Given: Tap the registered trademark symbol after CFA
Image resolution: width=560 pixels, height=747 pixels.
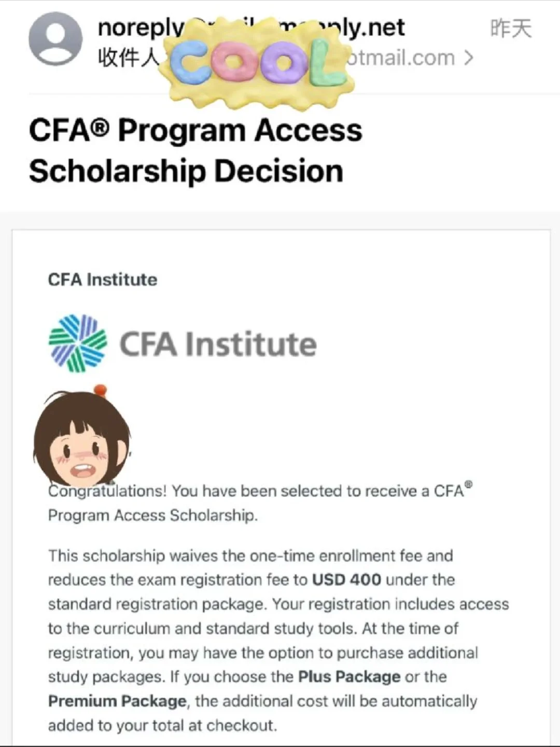Looking at the screenshot, I should [x=469, y=485].
